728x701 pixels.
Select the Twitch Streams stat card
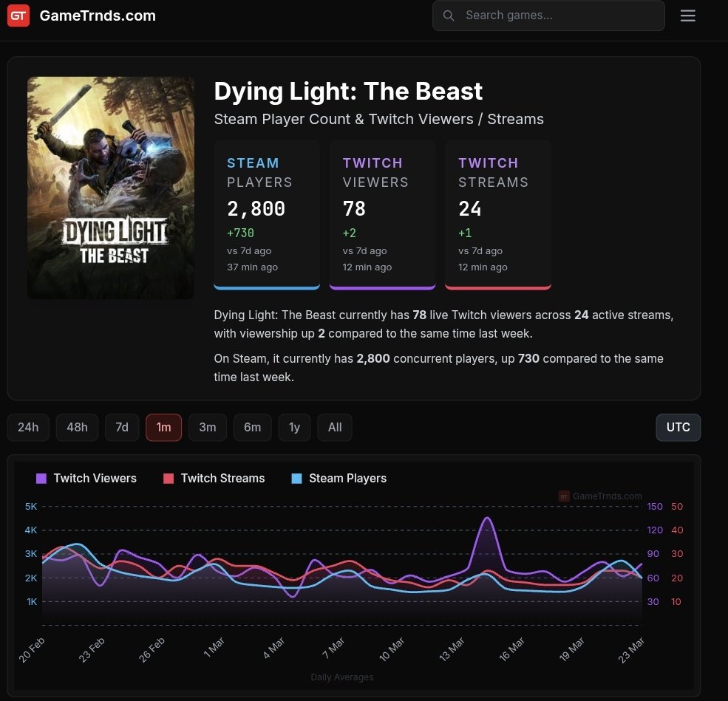(x=498, y=215)
